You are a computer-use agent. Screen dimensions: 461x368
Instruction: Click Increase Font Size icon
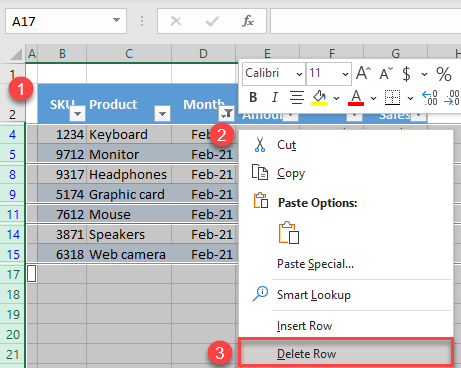tap(363, 73)
